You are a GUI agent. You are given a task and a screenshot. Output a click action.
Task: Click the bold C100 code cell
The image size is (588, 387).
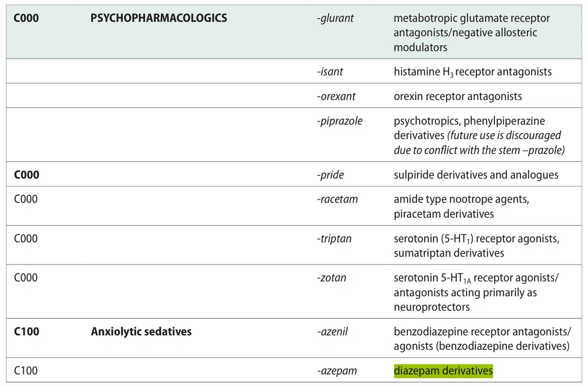click(x=26, y=332)
